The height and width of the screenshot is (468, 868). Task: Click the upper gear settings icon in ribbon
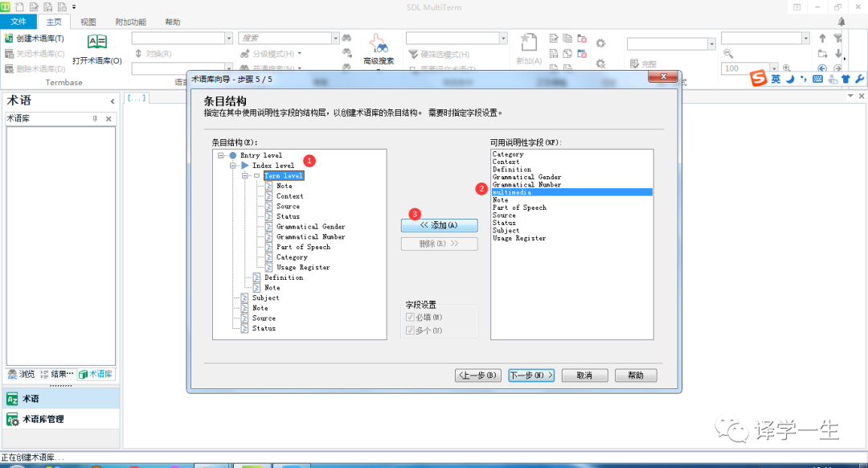(x=600, y=43)
